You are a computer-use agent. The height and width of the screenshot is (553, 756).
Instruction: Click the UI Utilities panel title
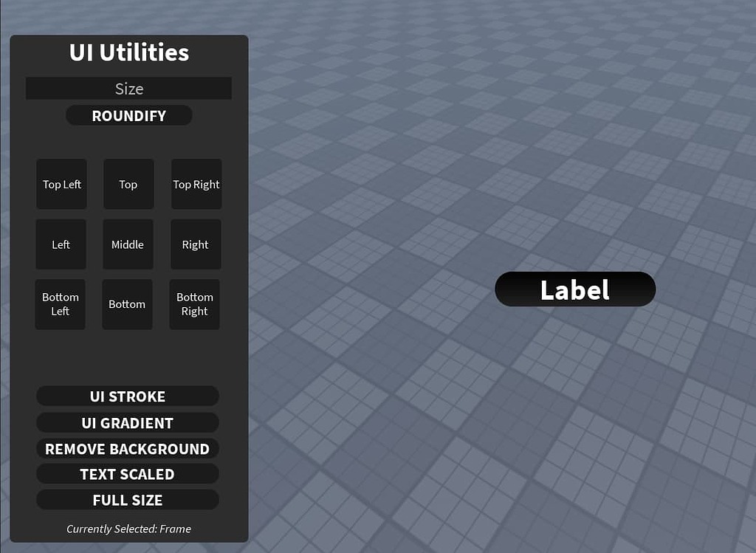(128, 52)
